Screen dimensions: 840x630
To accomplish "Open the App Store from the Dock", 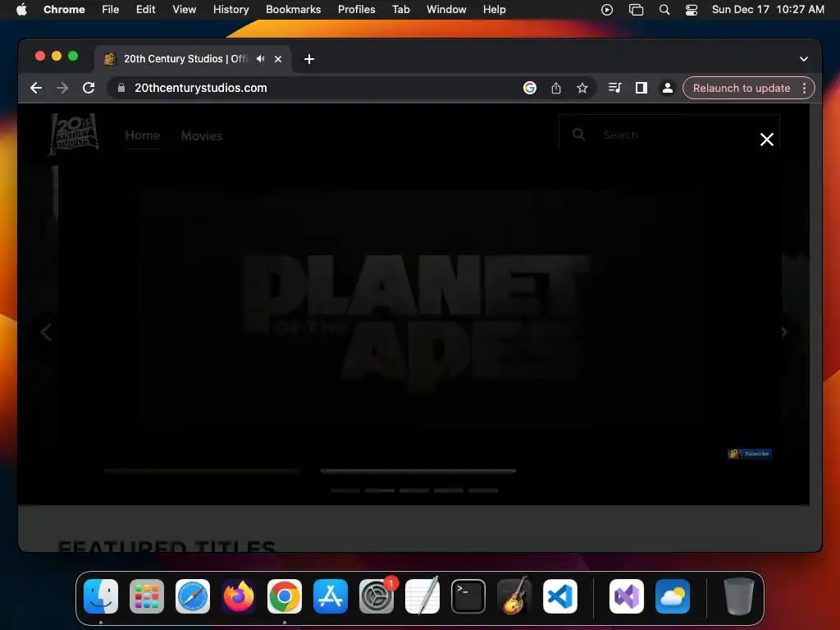I will 331,596.
